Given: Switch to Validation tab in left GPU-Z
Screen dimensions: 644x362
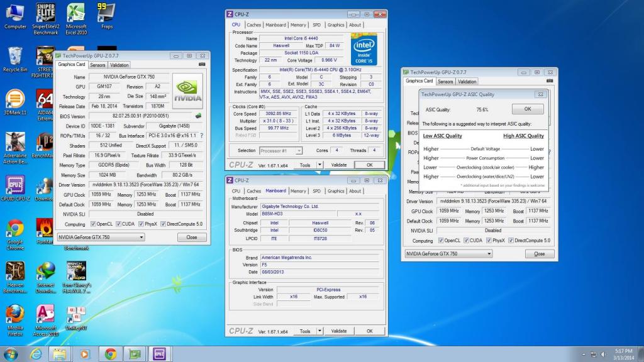Looking at the screenshot, I should click(x=119, y=65).
